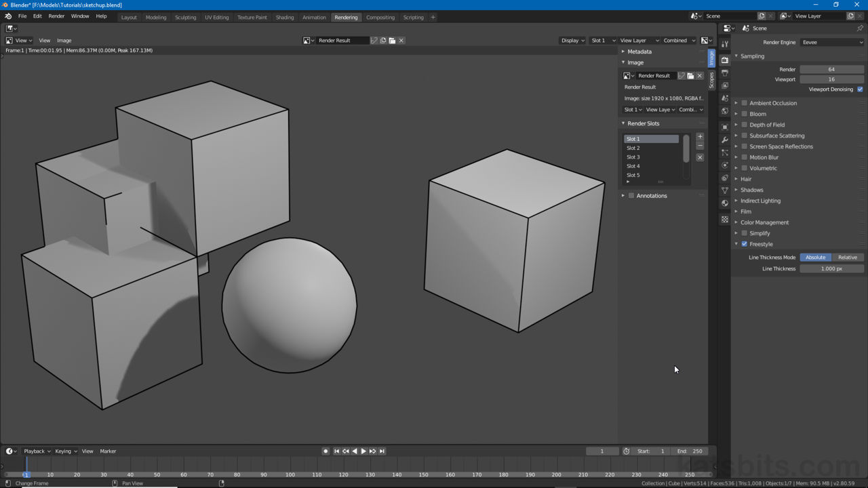
Task: Jump to timeline end frame
Action: (x=382, y=451)
